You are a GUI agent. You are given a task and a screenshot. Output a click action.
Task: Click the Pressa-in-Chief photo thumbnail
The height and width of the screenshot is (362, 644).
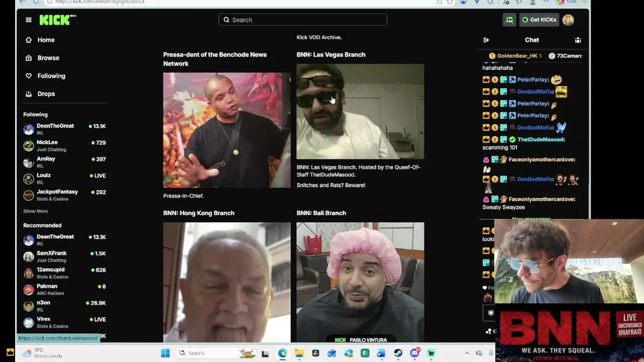coord(227,130)
